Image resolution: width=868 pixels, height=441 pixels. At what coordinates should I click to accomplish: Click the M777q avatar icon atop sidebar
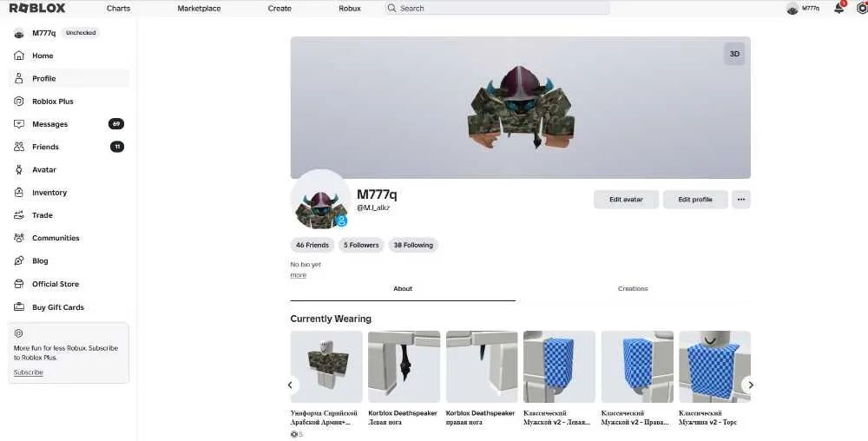tap(19, 33)
